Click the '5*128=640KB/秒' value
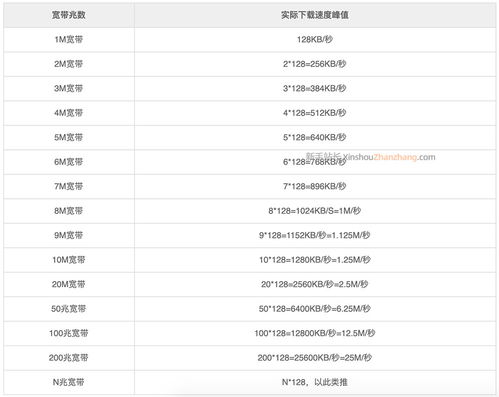499x397 pixels. (315, 137)
